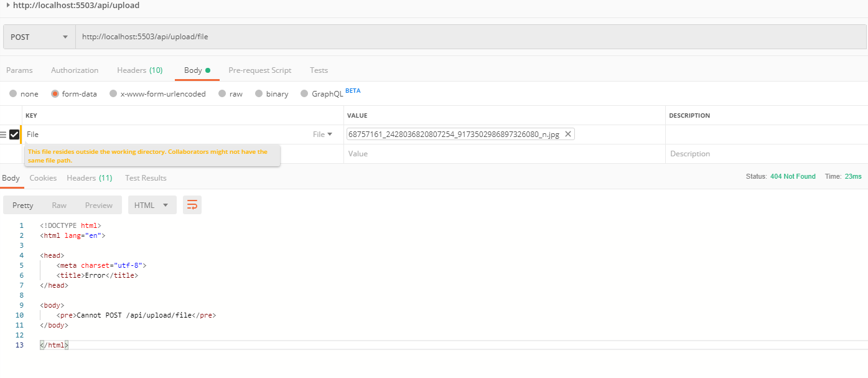The height and width of the screenshot is (378, 868).
Task: Click the VALUE column header
Action: (x=357, y=116)
